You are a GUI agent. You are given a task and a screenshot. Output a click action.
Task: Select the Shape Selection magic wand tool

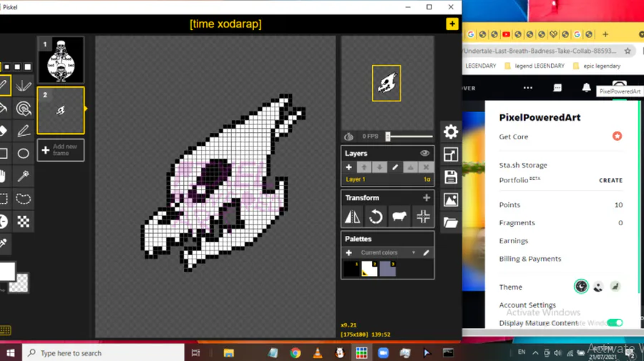point(24,176)
